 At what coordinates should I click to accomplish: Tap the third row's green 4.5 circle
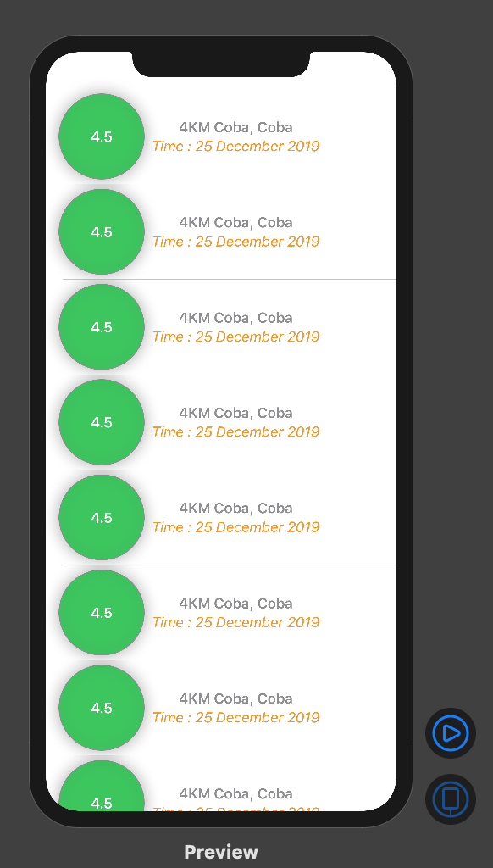coord(102,326)
